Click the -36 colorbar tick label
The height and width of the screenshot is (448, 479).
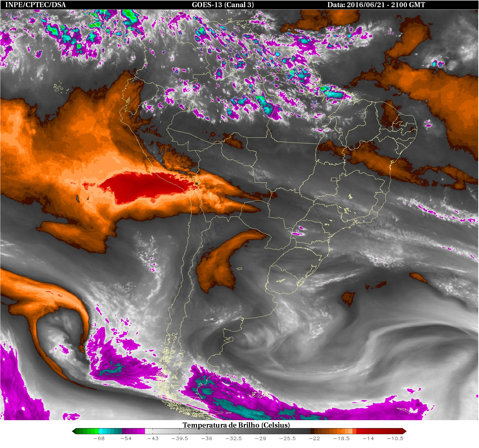click(207, 439)
